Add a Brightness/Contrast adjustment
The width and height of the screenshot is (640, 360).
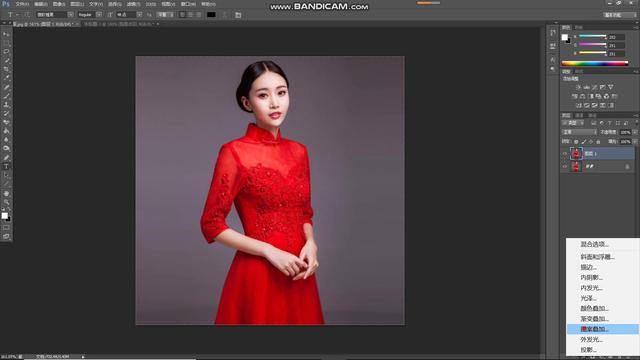[x=578, y=87]
